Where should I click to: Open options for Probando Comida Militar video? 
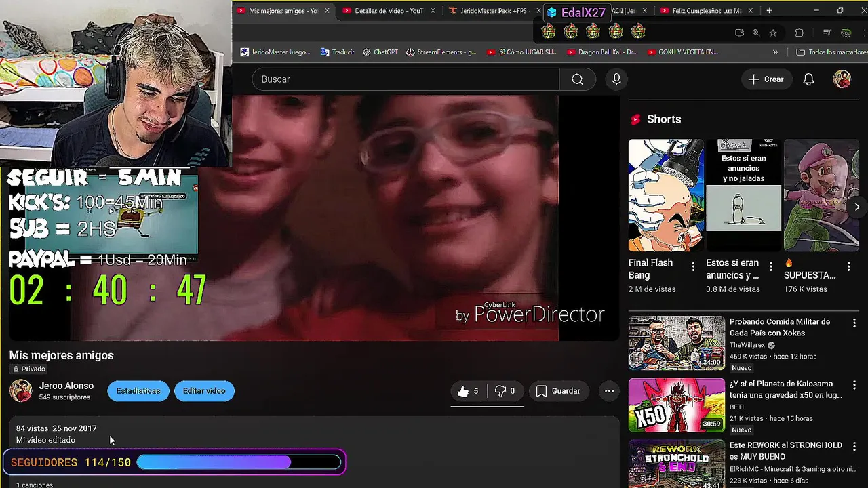(x=854, y=323)
